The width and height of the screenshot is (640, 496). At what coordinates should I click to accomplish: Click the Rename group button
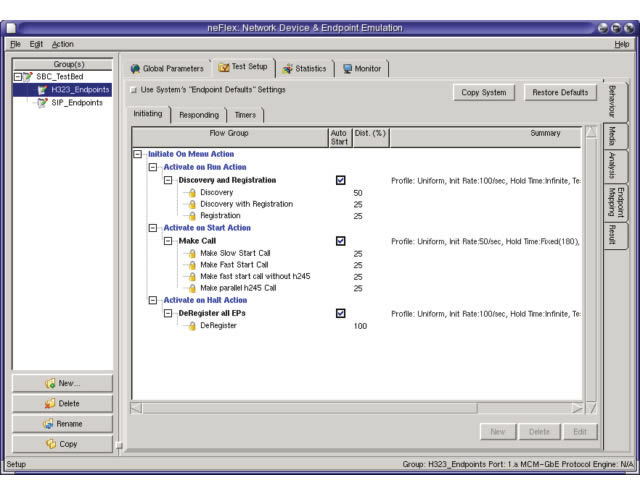62,424
